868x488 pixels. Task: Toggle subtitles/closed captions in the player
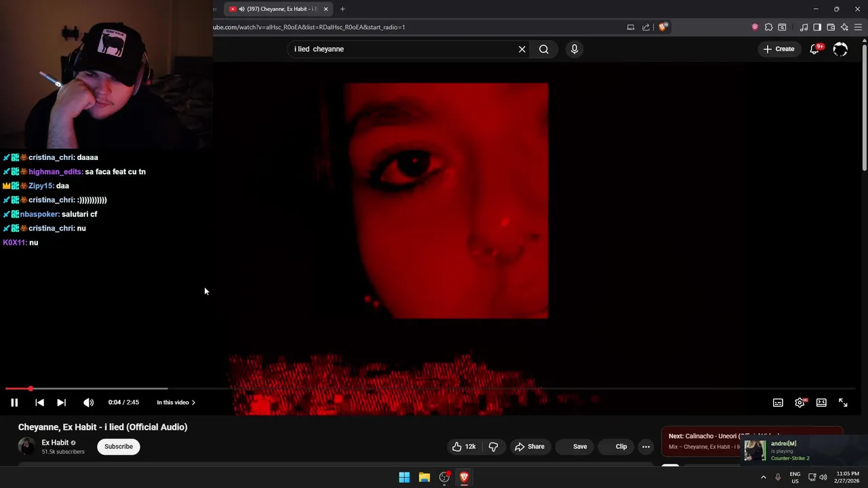click(x=778, y=403)
